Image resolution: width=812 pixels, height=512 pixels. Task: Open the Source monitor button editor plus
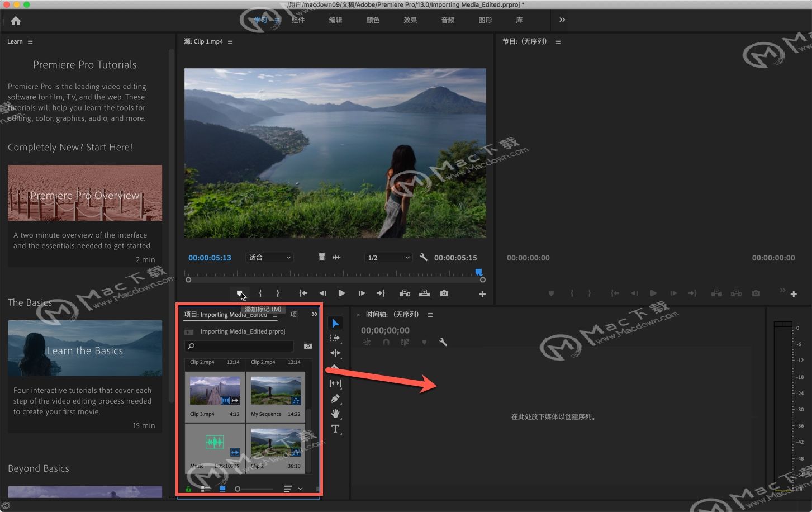[482, 294]
